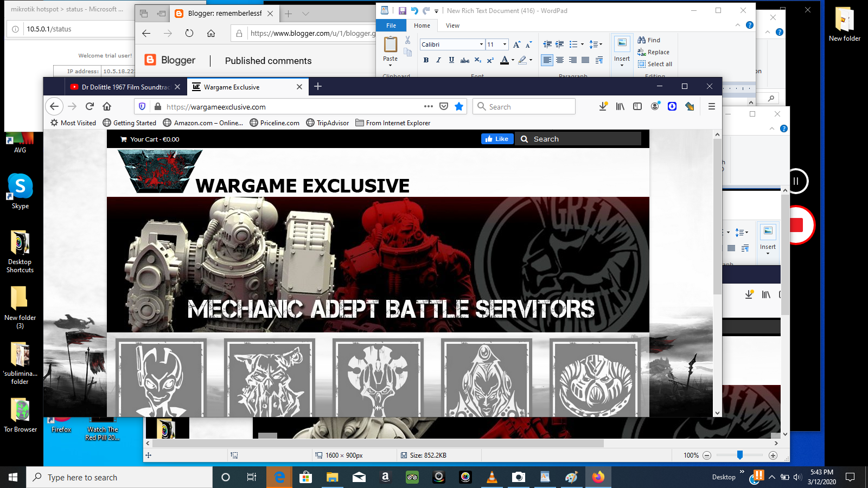Open the Firefox home page button
Screen dimensions: 868x488
tap(107, 106)
